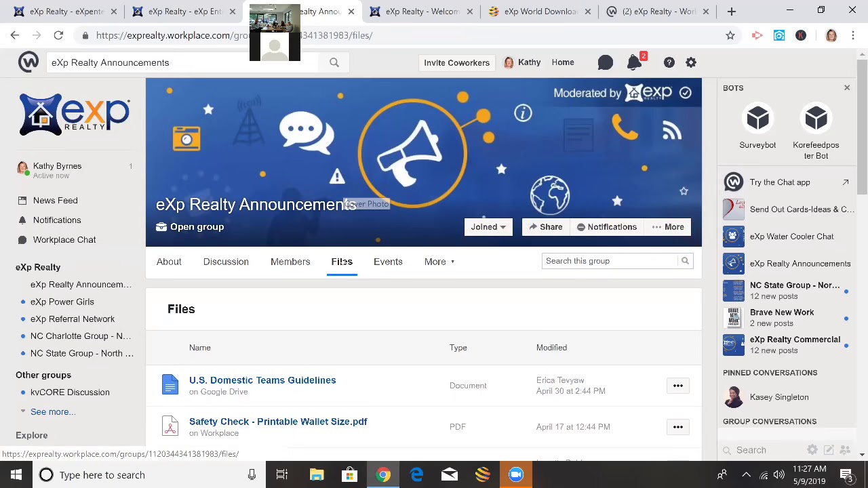Close the Bots panel

[x=846, y=87]
